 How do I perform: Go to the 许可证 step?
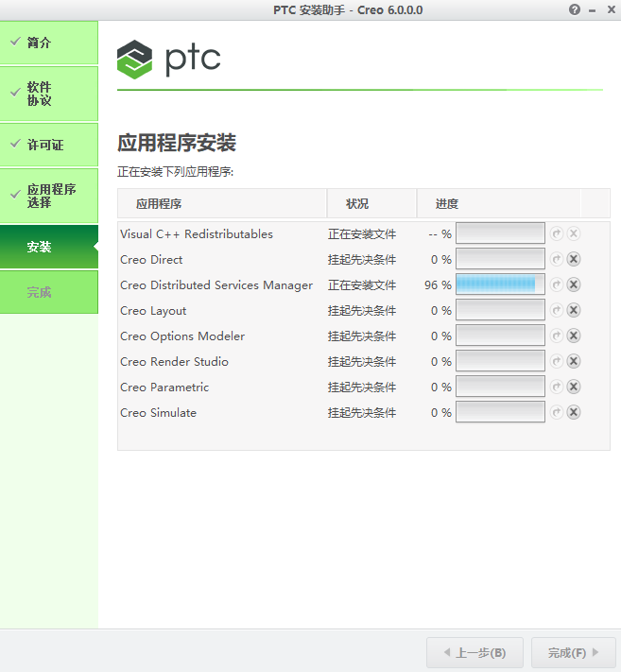49,145
